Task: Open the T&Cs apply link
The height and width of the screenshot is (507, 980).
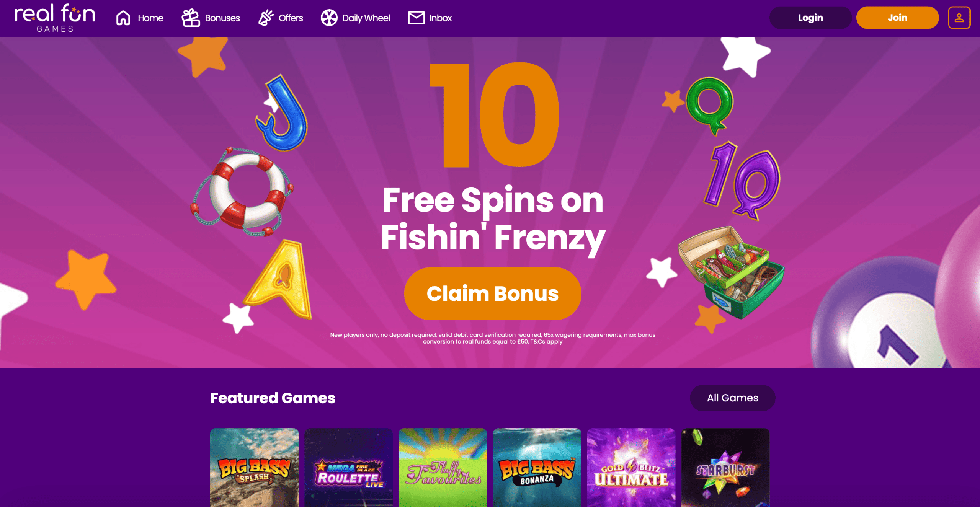Action: point(546,341)
